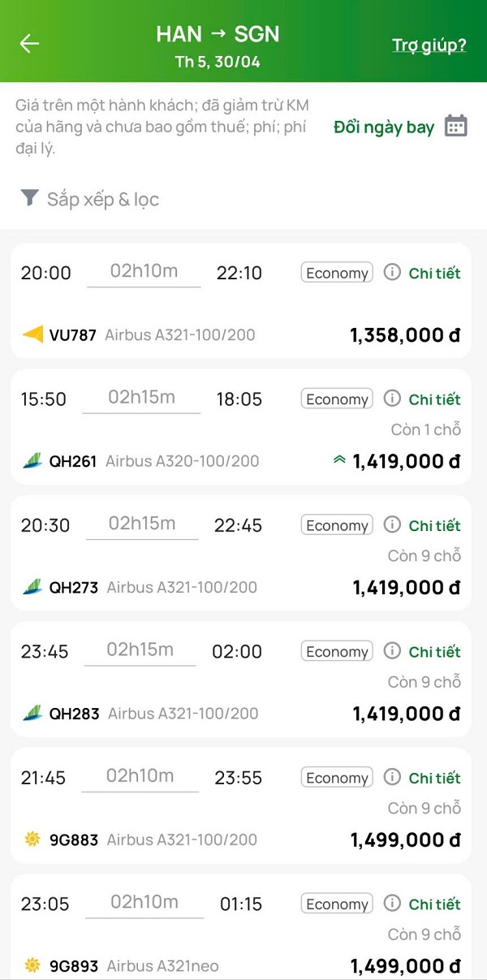Tap info icon on 9G883 flight
Image resolution: width=487 pixels, height=980 pixels.
(x=392, y=777)
